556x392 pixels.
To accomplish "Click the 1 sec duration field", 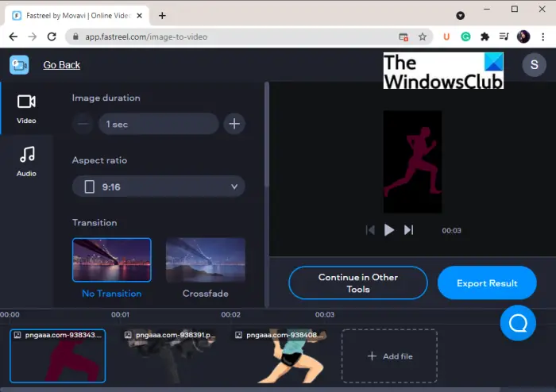I will [159, 124].
